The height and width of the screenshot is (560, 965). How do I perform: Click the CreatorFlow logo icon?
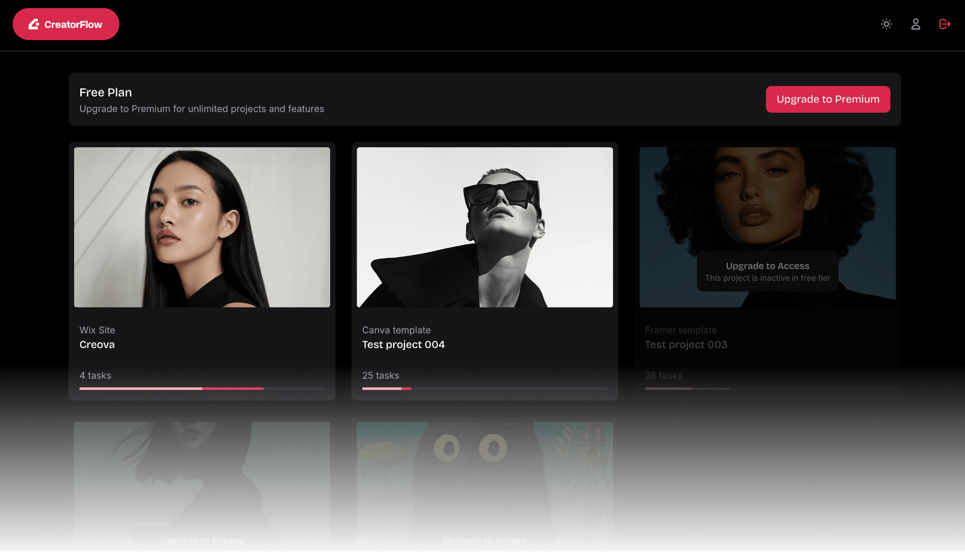(x=33, y=24)
